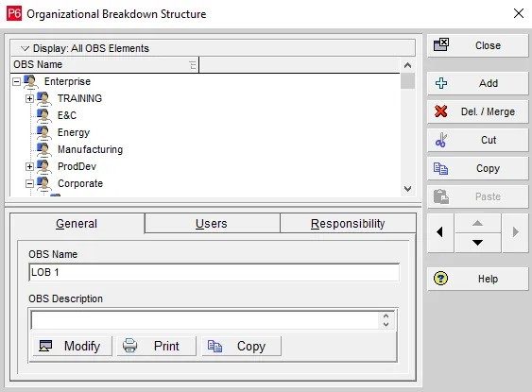Collapse the Enterprise tree node
This screenshot has height=392, width=532.
click(x=16, y=82)
